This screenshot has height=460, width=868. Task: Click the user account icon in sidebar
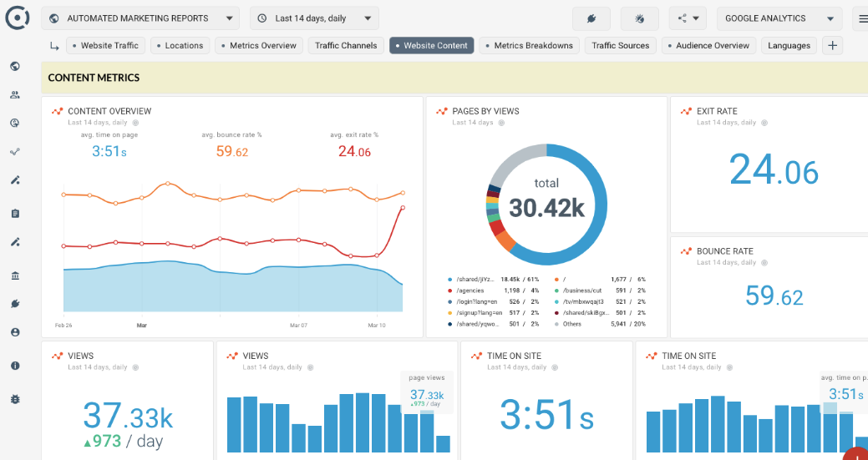tap(15, 332)
